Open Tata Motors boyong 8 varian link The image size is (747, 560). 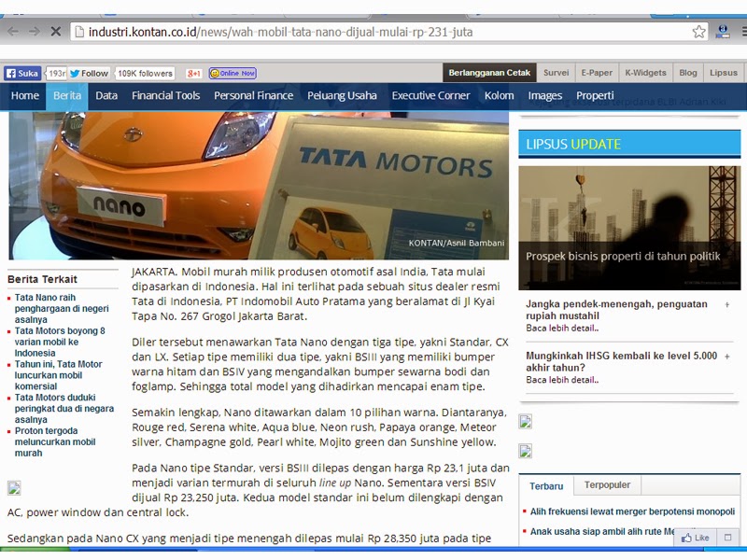tap(60, 342)
